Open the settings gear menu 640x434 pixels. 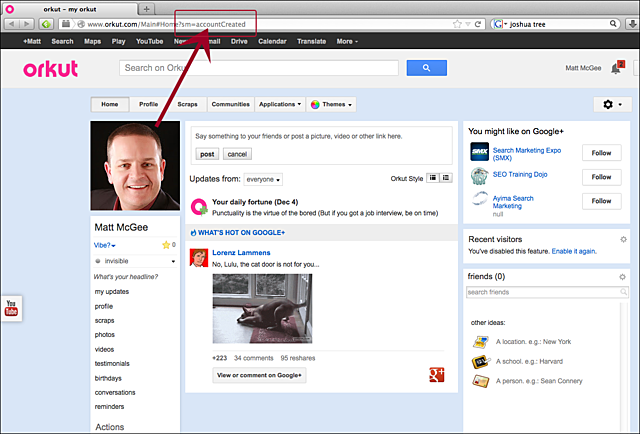[x=612, y=105]
